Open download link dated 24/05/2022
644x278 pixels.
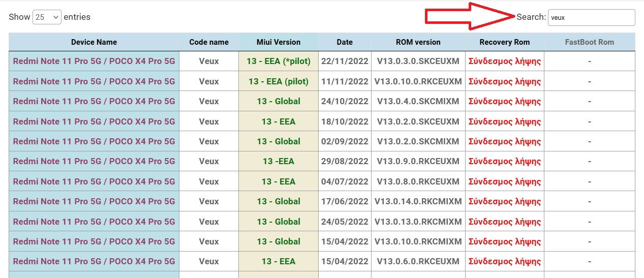click(504, 222)
